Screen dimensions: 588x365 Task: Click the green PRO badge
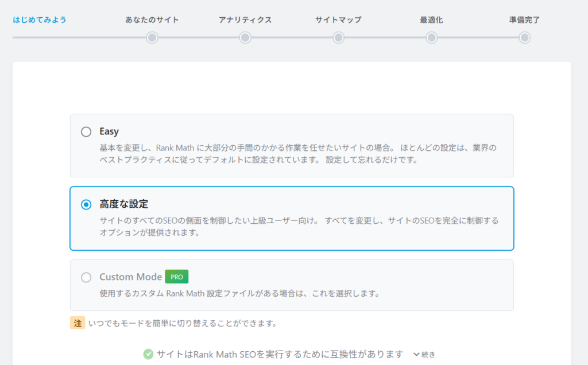point(177,277)
